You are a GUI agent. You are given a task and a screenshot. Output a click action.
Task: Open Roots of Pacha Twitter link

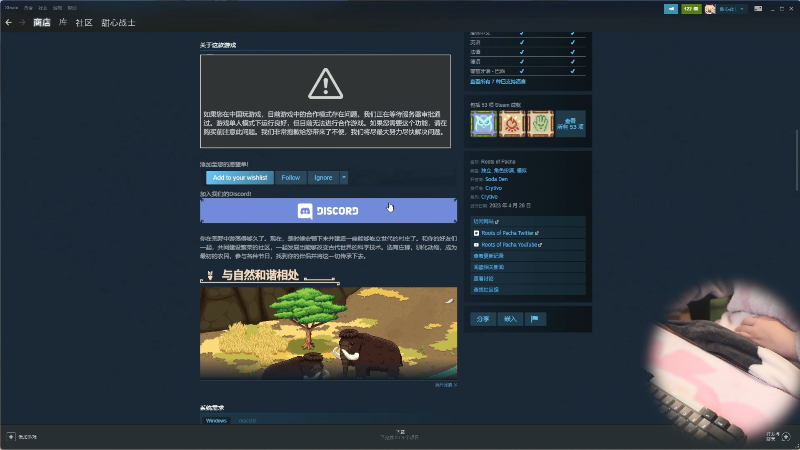528,233
